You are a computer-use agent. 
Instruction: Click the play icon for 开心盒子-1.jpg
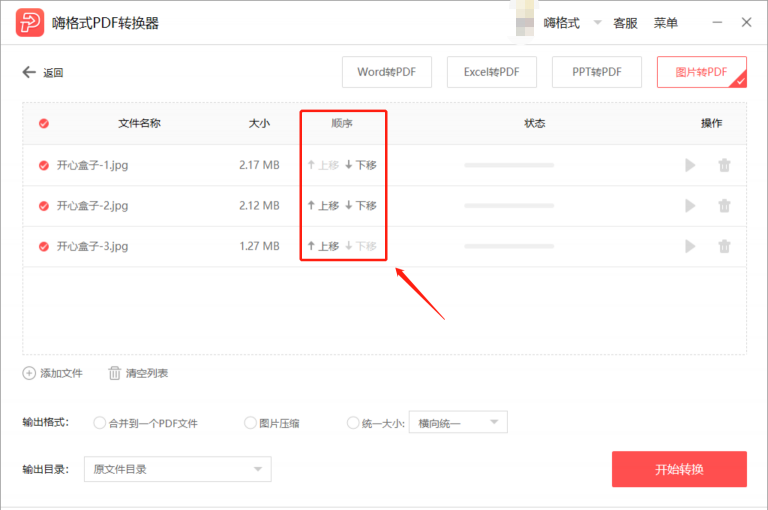tap(690, 165)
